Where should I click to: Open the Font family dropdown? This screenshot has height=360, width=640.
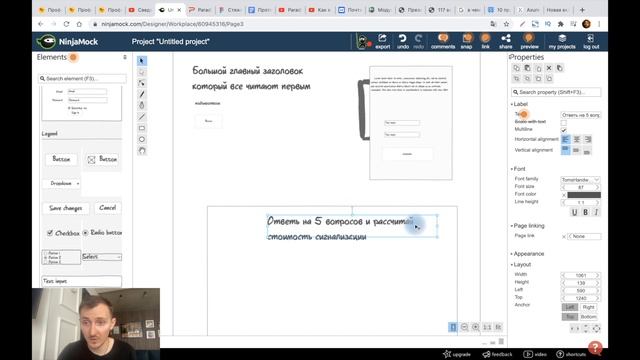580,180
